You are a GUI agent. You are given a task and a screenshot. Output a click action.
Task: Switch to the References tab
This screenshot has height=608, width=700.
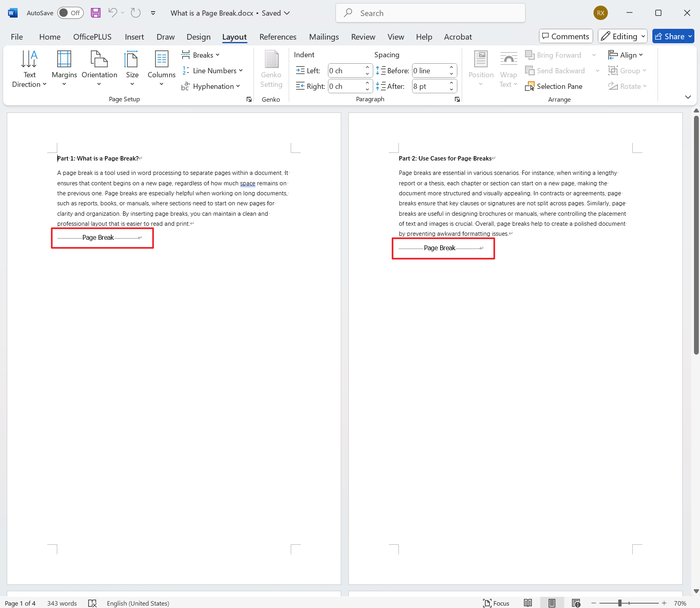click(x=278, y=36)
